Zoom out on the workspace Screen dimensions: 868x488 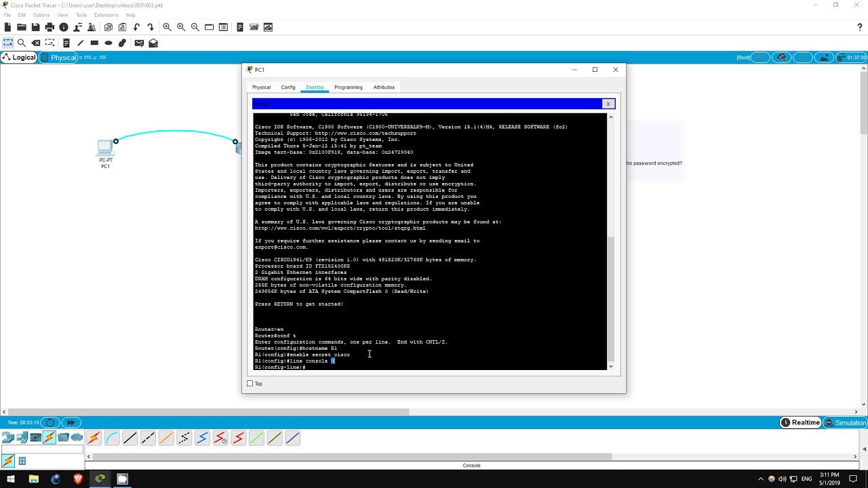(195, 27)
